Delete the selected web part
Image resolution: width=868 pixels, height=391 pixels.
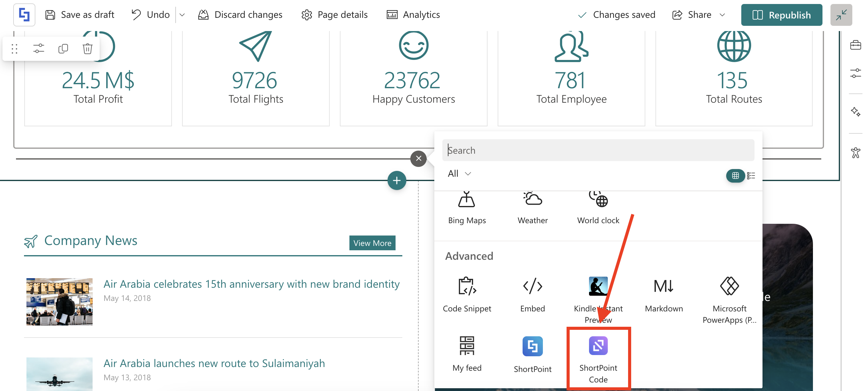(x=87, y=49)
